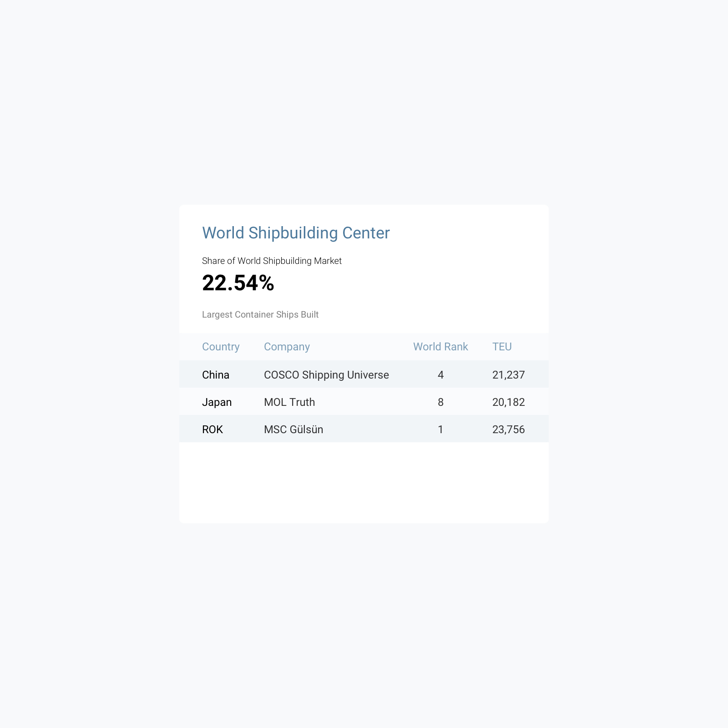Click the World Shipbuilding Center title
The height and width of the screenshot is (728, 728).
(x=296, y=233)
